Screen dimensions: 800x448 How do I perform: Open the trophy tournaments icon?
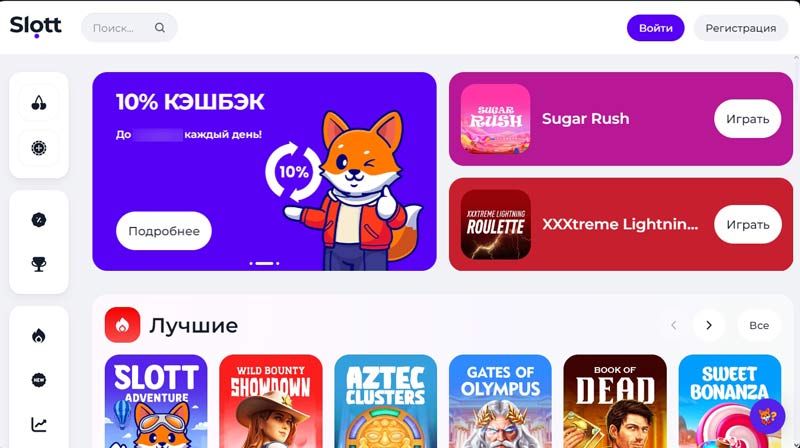(x=39, y=264)
